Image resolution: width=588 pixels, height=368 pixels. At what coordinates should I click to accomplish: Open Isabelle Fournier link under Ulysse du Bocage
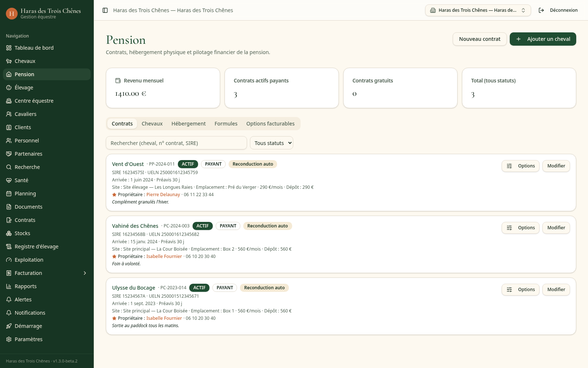[x=164, y=318]
